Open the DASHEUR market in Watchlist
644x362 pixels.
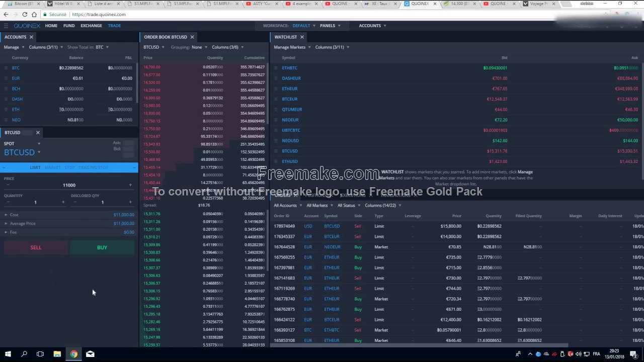tap(291, 78)
